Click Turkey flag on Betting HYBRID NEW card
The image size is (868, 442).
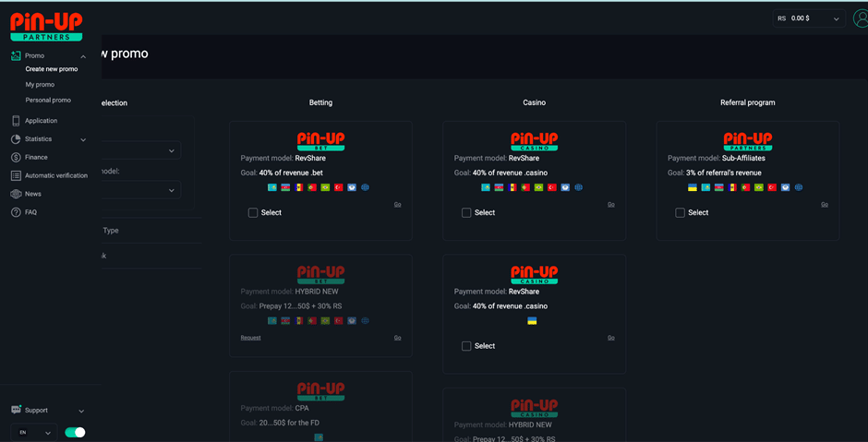click(x=339, y=321)
